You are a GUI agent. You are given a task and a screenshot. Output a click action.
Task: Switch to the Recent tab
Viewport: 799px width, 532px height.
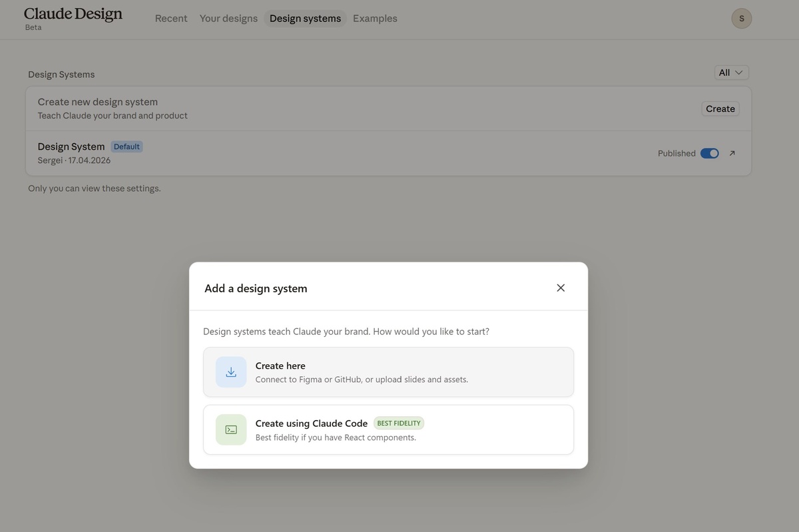pos(171,19)
